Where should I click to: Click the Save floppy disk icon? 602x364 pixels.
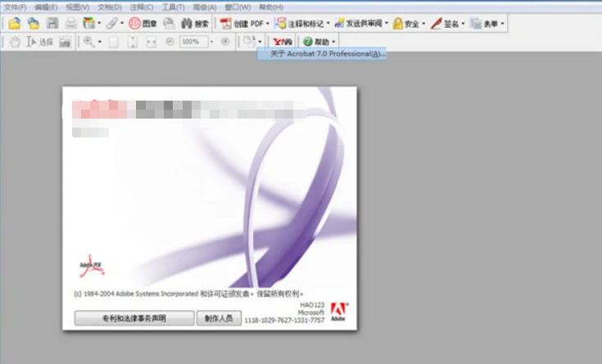click(52, 24)
